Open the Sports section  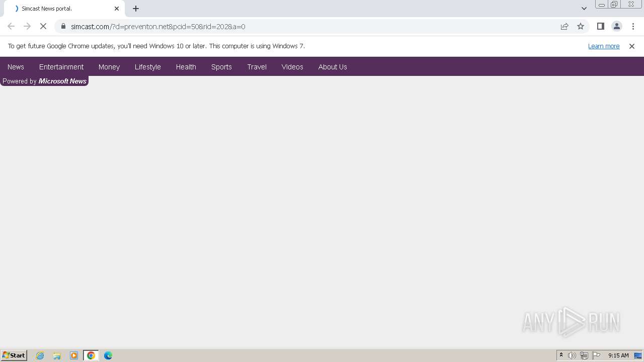221,67
